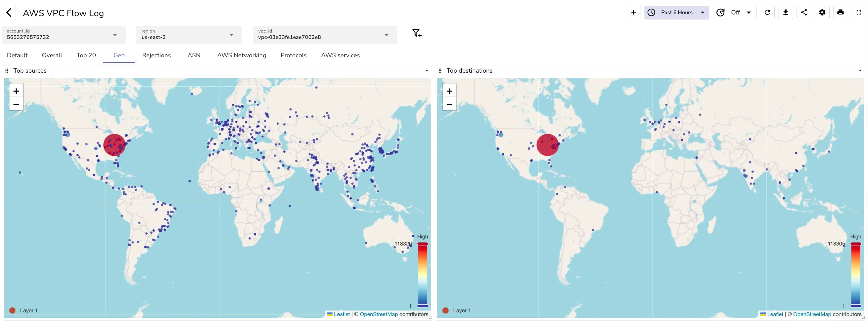Image resolution: width=868 pixels, height=335 pixels.
Task: Switch to the AWS Networking tab
Action: (x=241, y=55)
